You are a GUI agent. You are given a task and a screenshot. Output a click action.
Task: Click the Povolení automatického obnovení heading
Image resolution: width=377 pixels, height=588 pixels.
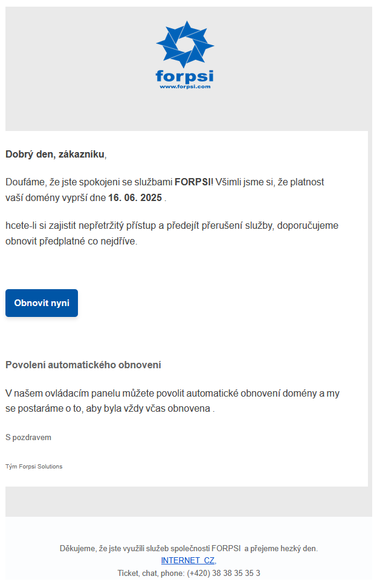tap(83, 365)
